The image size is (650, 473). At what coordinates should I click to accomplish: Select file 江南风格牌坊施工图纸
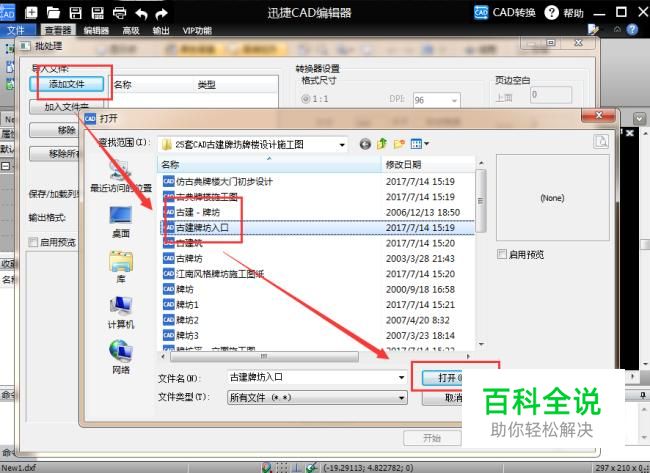point(213,274)
